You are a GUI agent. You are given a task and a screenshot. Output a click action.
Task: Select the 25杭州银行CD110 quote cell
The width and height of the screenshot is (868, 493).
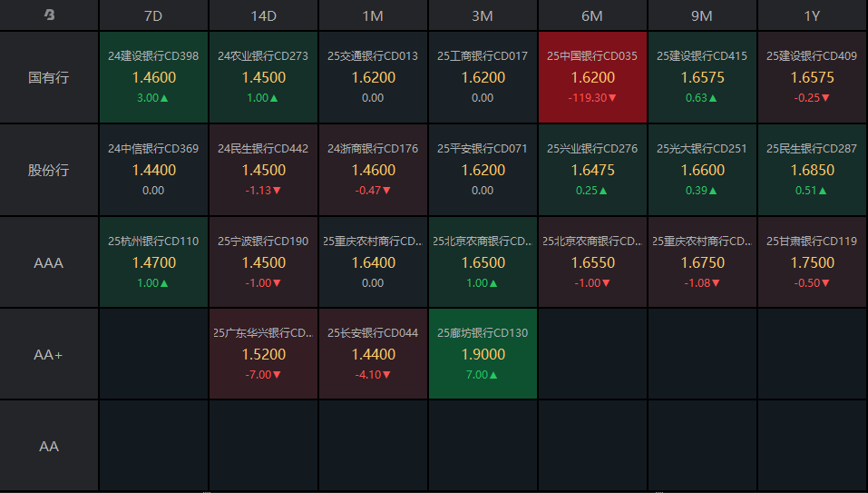tap(153, 262)
